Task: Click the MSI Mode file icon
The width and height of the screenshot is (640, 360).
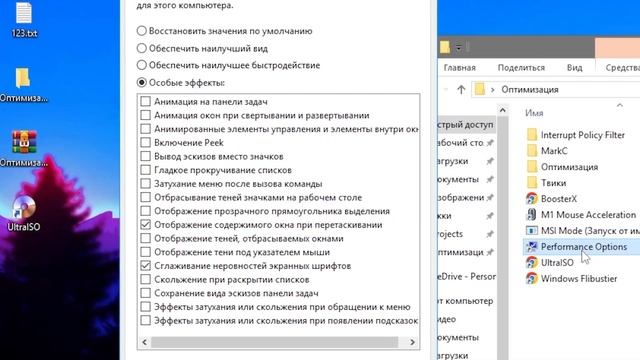Action: (x=531, y=231)
